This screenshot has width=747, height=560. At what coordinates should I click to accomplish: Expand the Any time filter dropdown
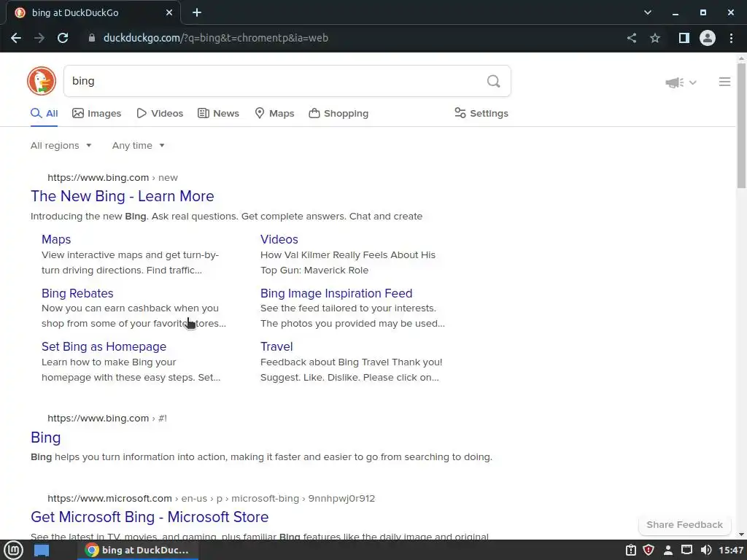tap(138, 146)
